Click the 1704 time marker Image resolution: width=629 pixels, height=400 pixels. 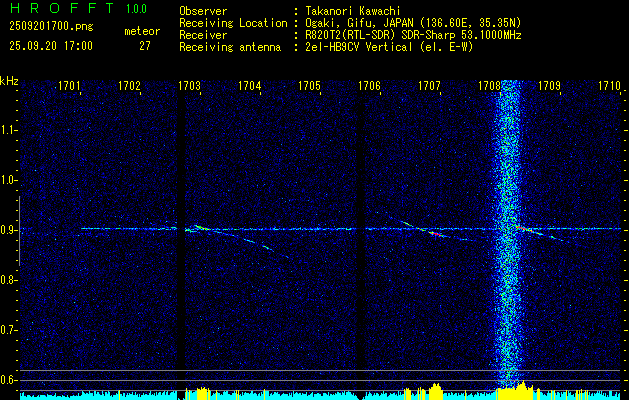point(250,85)
